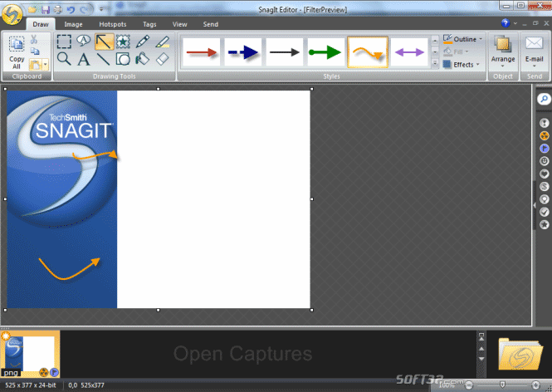Viewport: 552px width, 392px height.
Task: Undo the last action
Action: [x=71, y=9]
